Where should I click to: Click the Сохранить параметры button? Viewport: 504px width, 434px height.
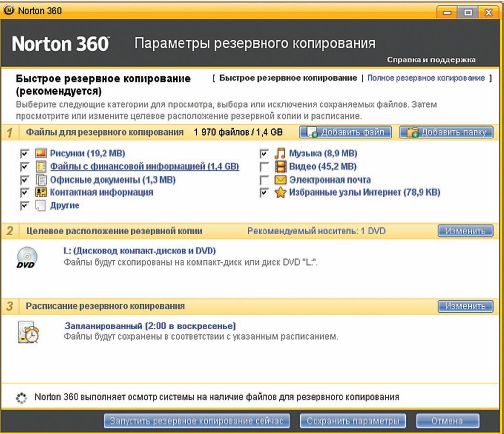click(x=353, y=421)
